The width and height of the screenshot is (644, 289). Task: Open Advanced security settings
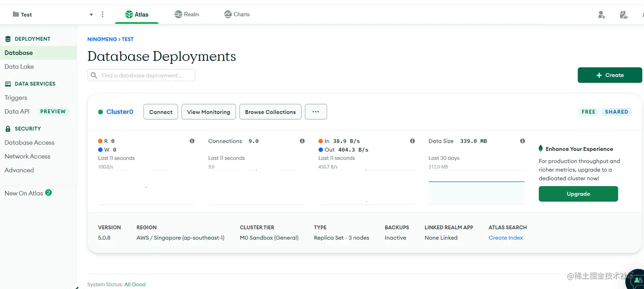click(x=19, y=170)
